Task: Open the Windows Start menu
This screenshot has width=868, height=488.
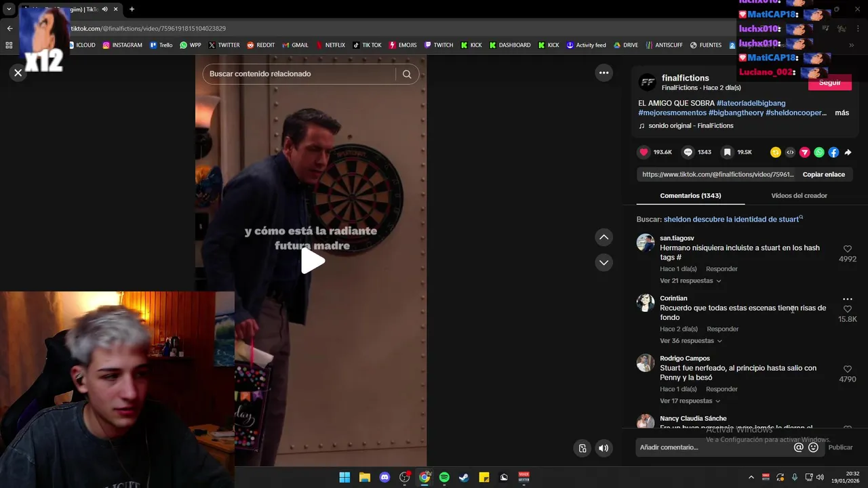Action: tap(344, 477)
